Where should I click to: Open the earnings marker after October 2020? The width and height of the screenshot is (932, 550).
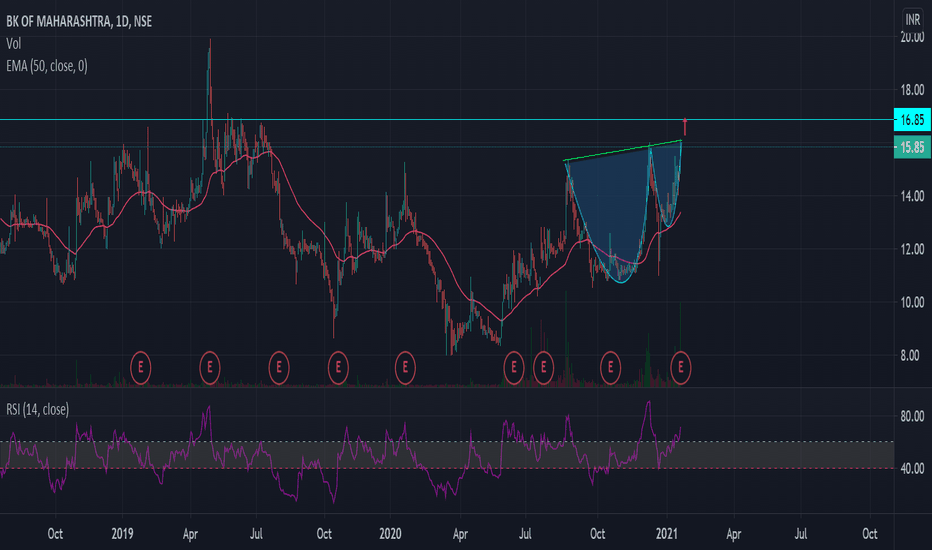[610, 368]
